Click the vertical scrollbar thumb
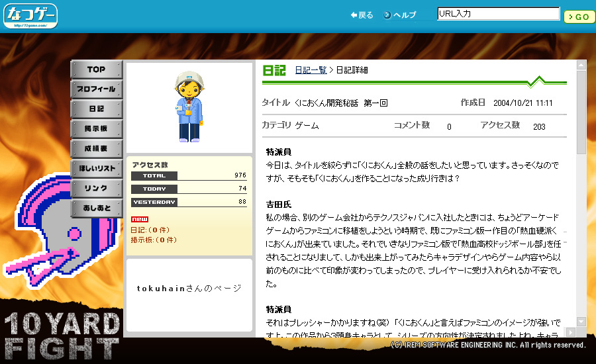Image resolution: width=596 pixels, height=364 pixels. tap(581, 113)
